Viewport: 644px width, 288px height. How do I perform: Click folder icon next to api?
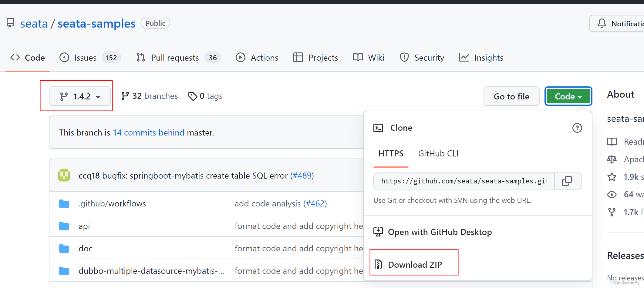[64, 226]
